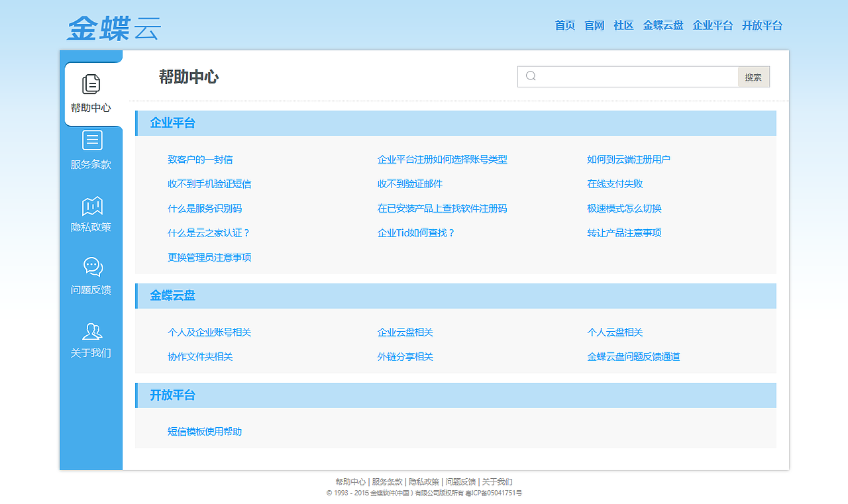Viewport: 848px width, 504px height.
Task: Click 问题反馈 in the footer
Action: tap(460, 482)
